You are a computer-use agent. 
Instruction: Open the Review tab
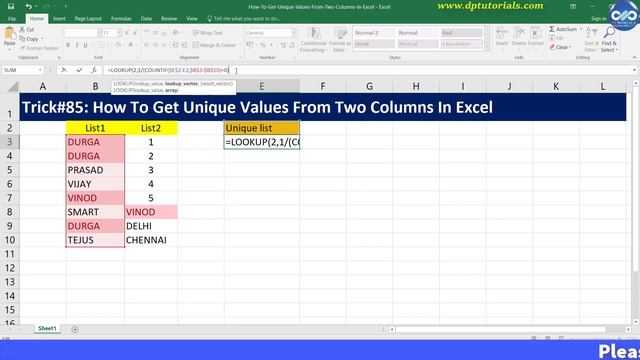click(169, 18)
